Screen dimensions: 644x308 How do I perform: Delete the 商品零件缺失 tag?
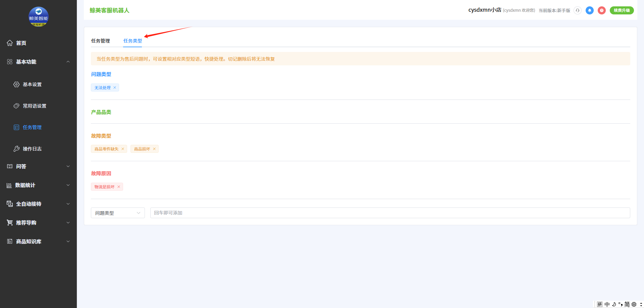point(123,149)
